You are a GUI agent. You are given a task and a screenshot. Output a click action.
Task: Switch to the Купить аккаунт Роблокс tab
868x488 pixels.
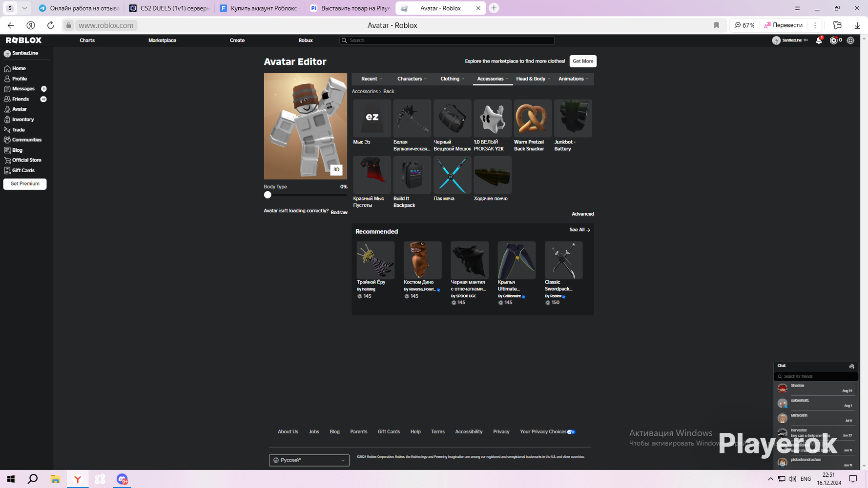click(259, 8)
